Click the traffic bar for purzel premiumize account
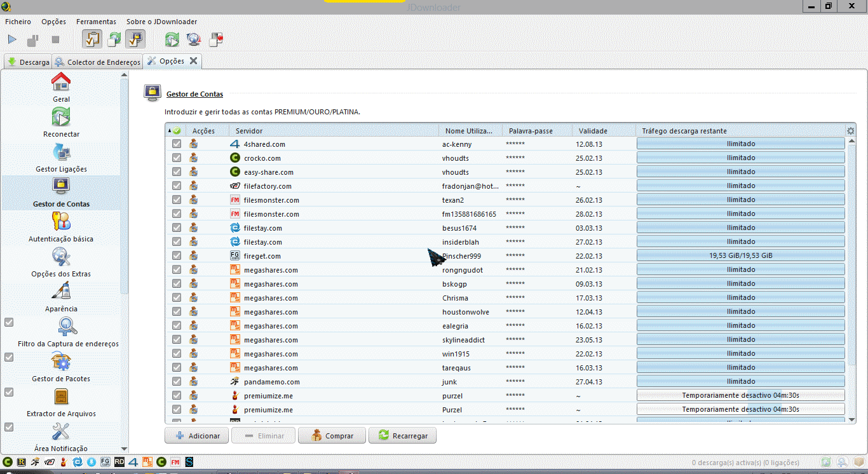This screenshot has width=868, height=474. [741, 396]
